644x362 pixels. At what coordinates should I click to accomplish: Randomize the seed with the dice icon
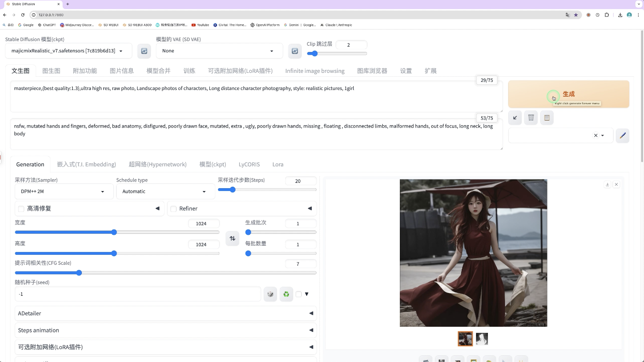[x=270, y=294]
